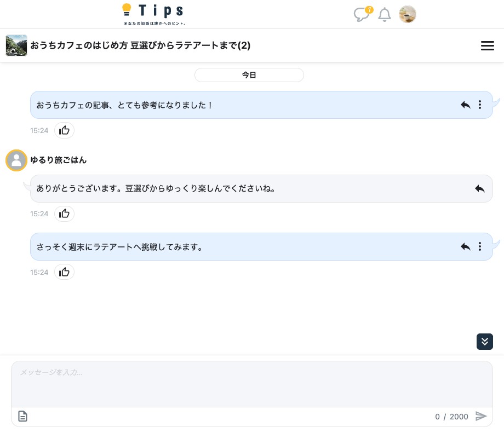This screenshot has width=504, height=438.
Task: Open the notifications bell
Action: pyautogui.click(x=384, y=15)
